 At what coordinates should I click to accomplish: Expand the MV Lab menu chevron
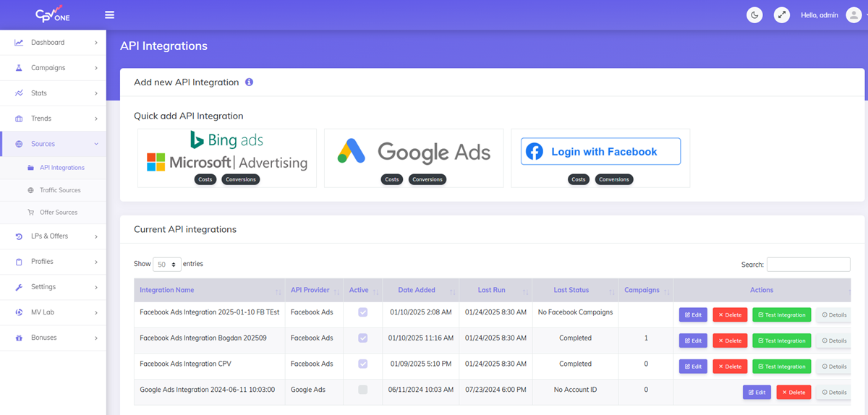tap(95, 312)
